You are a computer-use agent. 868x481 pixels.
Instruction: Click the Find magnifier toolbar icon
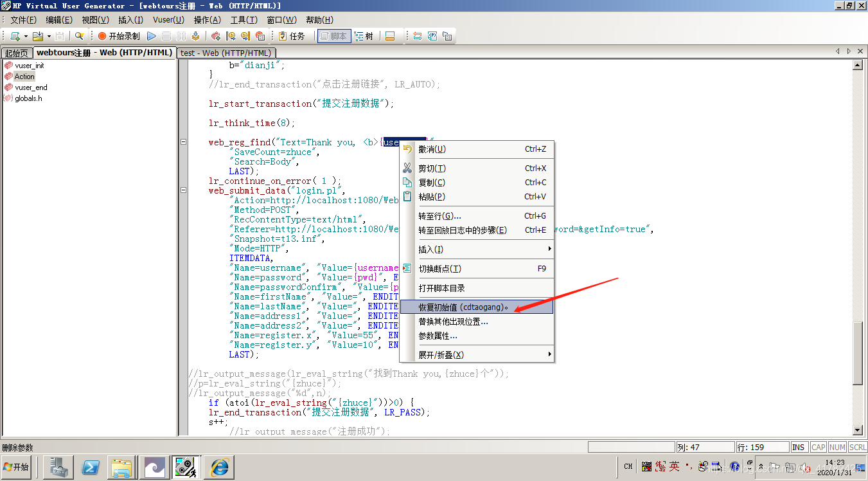point(80,36)
